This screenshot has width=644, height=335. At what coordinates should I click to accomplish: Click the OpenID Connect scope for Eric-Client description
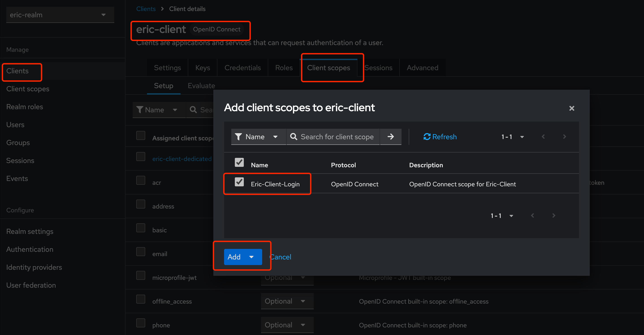coord(462,184)
